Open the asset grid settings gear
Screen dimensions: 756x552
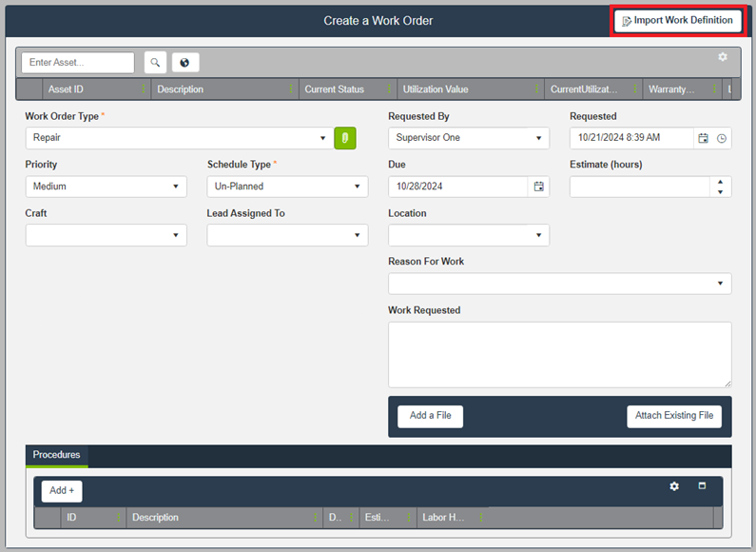[722, 57]
